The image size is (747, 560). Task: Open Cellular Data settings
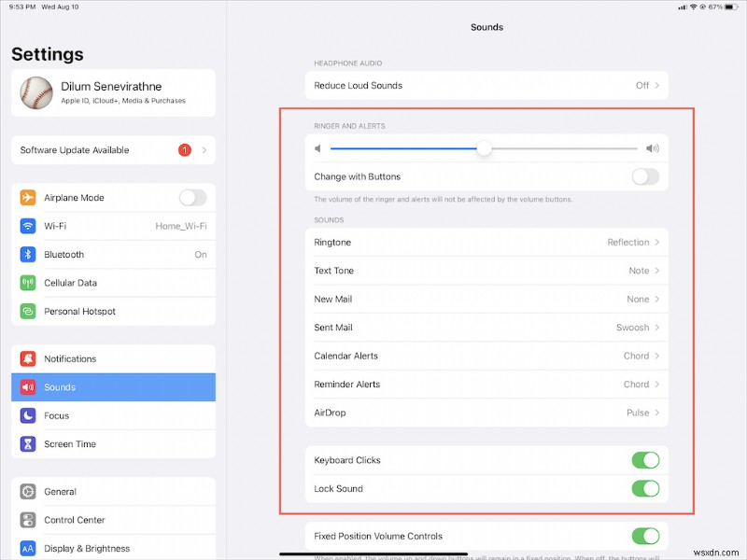(x=112, y=283)
